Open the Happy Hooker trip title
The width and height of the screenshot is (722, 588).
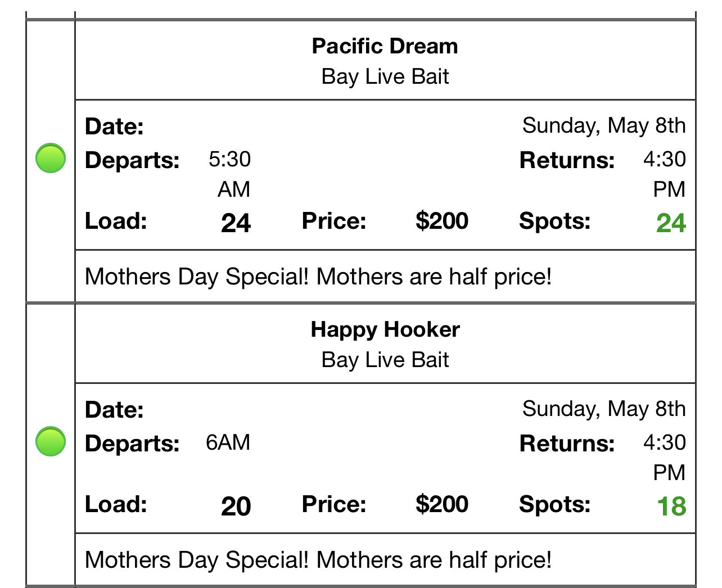385,329
